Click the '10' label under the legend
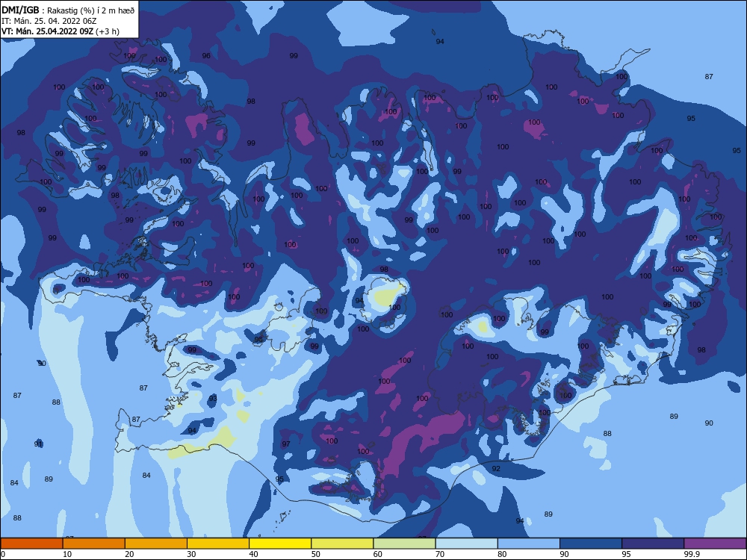Screen dimensions: 747x560 click(67, 554)
